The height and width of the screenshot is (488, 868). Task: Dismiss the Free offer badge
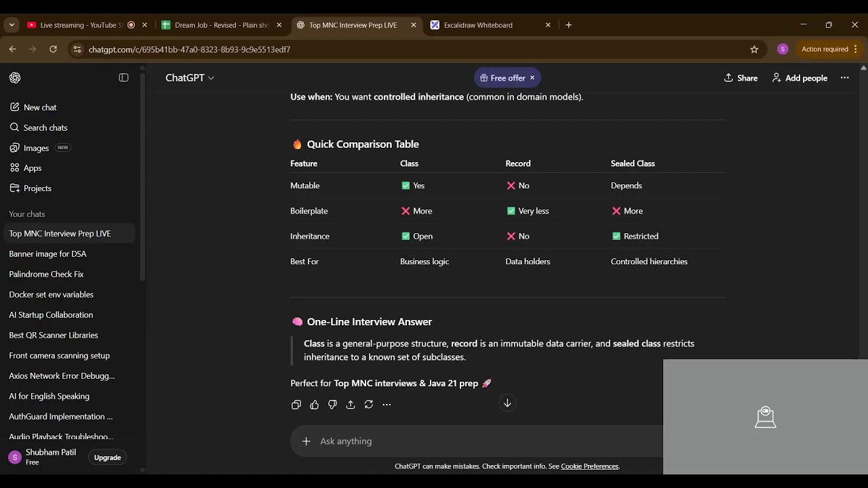click(x=532, y=78)
